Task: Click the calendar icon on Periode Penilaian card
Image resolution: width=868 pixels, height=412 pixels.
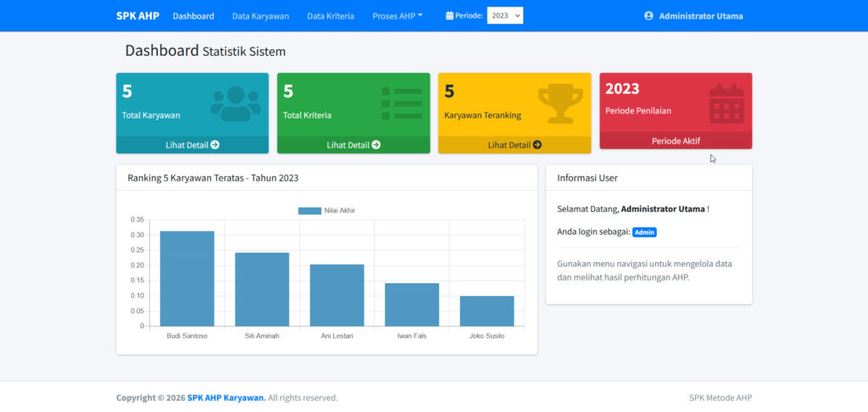Action: (x=726, y=103)
